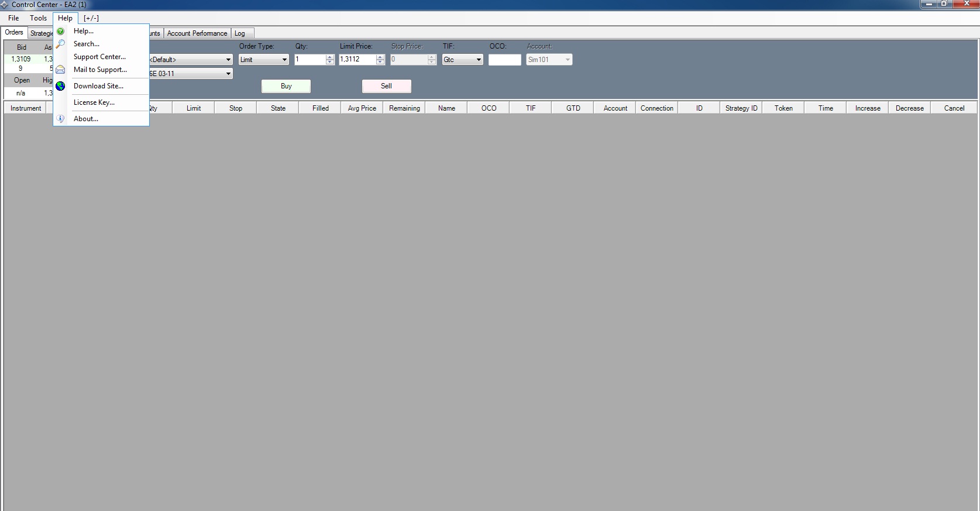
Task: Click the Limit Price input field
Action: [357, 60]
